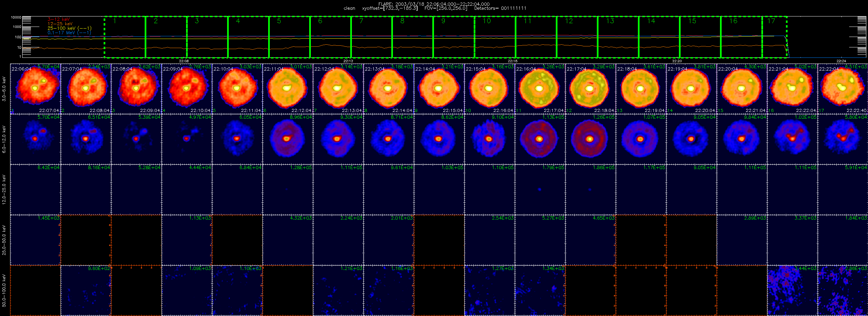868x316 pixels.
Task: Open the 50-100 keV image labeled 1.34E+03
Action: click(x=540, y=290)
